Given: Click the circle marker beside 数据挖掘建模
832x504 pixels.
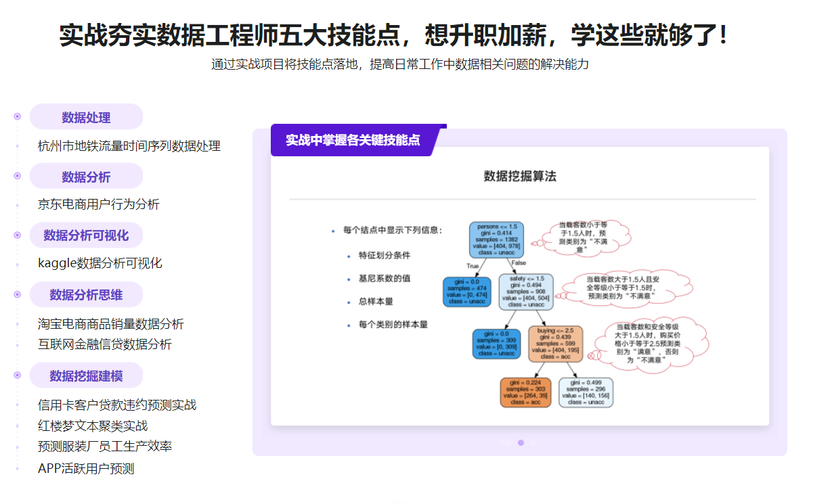Looking at the screenshot, I should tap(17, 375).
